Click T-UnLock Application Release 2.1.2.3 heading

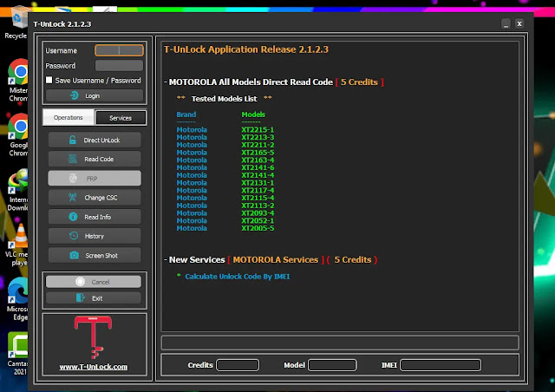[246, 49]
